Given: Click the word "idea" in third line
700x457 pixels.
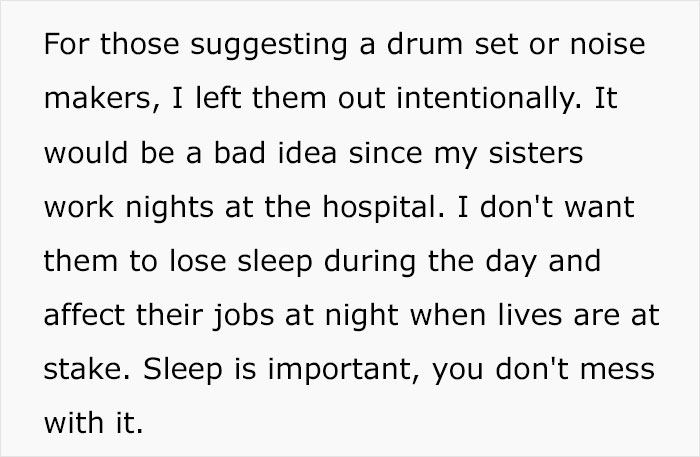Looking at the screenshot, I should click(x=307, y=153).
